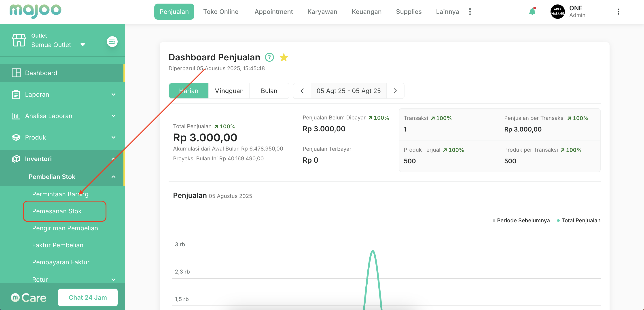Open Pembayaran Faktur
Screen dimensions: 644x310
(61, 262)
